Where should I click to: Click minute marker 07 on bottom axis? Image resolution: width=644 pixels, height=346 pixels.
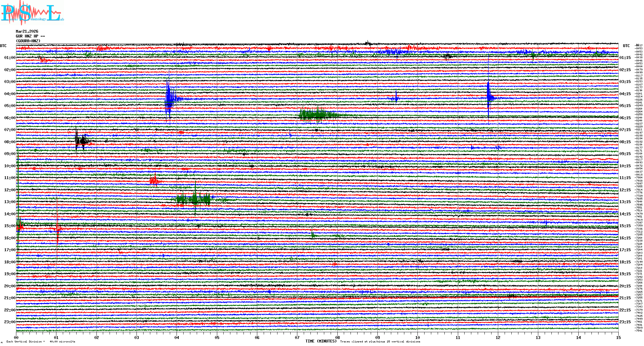297,337
